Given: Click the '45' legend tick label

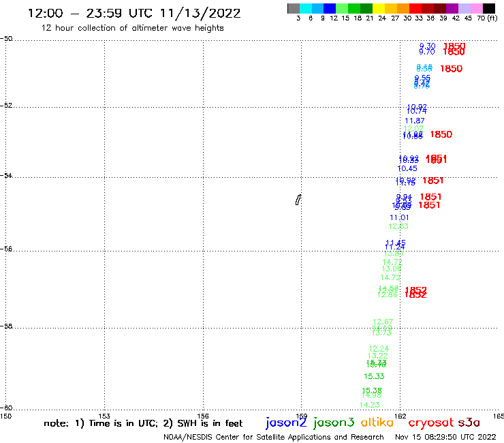Looking at the screenshot, I should (468, 18).
